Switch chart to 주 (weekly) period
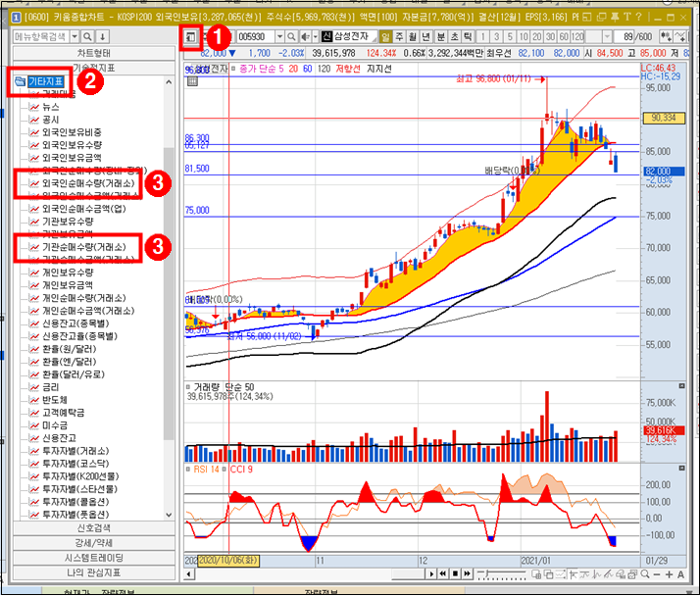Image resolution: width=700 pixels, height=596 pixels. (399, 36)
